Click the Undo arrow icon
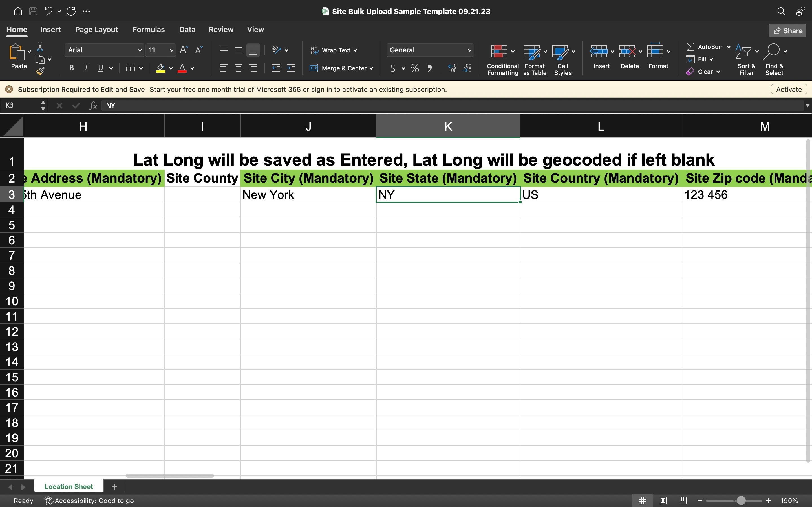The width and height of the screenshot is (812, 507). 49,11
